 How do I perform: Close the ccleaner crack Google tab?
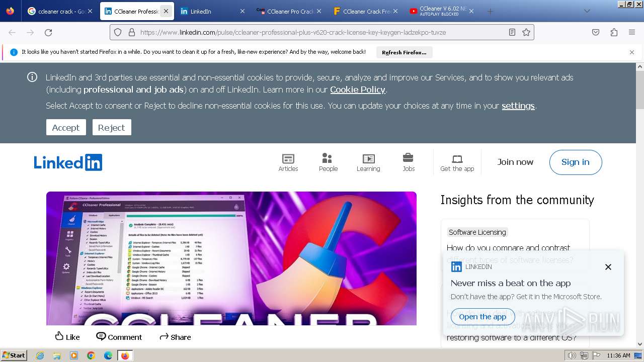[90, 11]
